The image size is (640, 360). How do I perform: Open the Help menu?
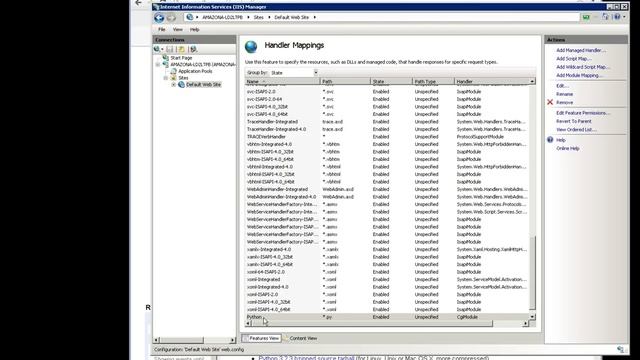(195, 29)
